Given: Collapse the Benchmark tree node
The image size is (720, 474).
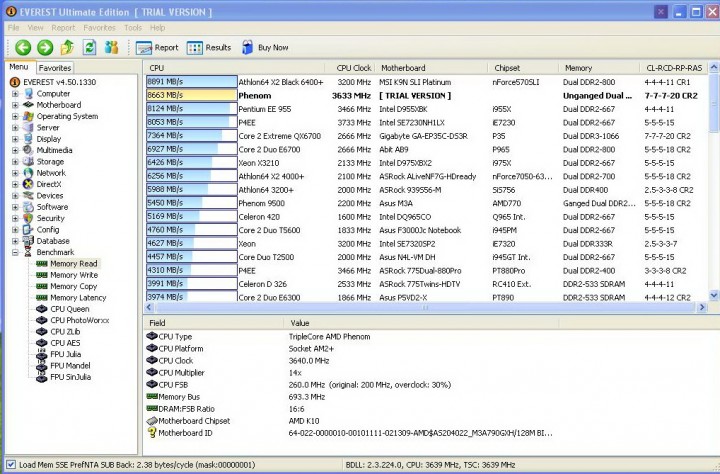Looking at the screenshot, I should point(15,252).
